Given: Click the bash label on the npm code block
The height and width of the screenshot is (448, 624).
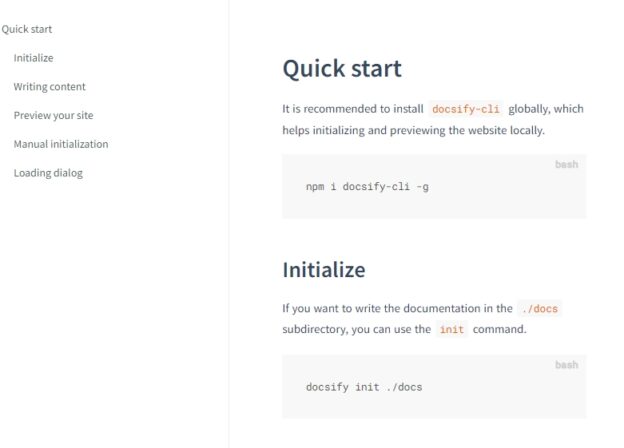Looking at the screenshot, I should (x=566, y=164).
